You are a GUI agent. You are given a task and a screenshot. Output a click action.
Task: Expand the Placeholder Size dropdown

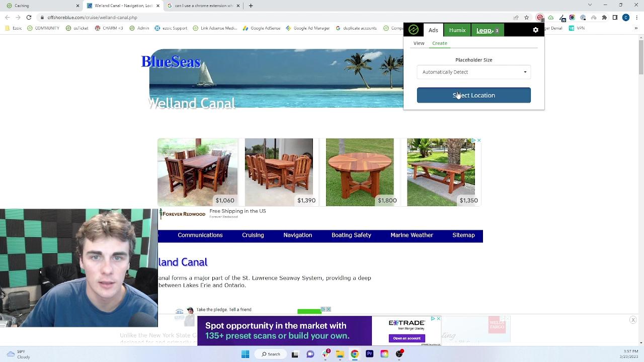pyautogui.click(x=473, y=72)
